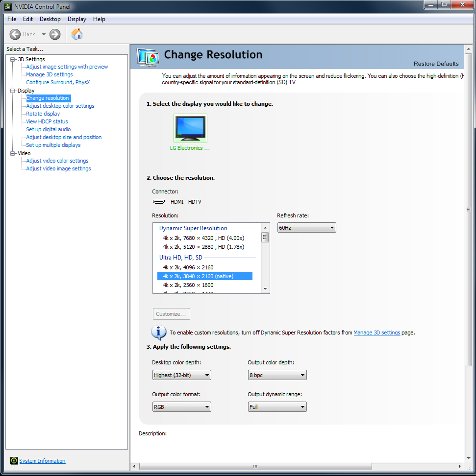
Task: Collapse the Display tree node
Action: 12,91
